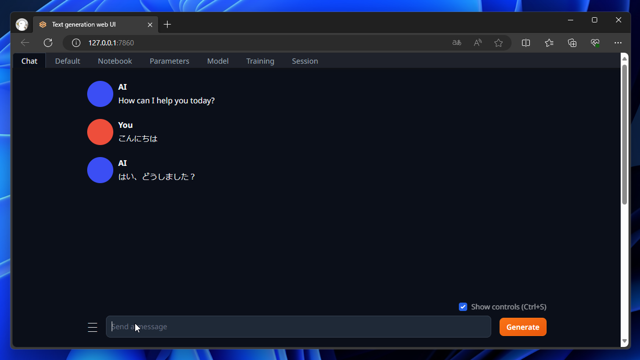Open the favorites list
This screenshot has width=640, height=360.
pos(549,42)
